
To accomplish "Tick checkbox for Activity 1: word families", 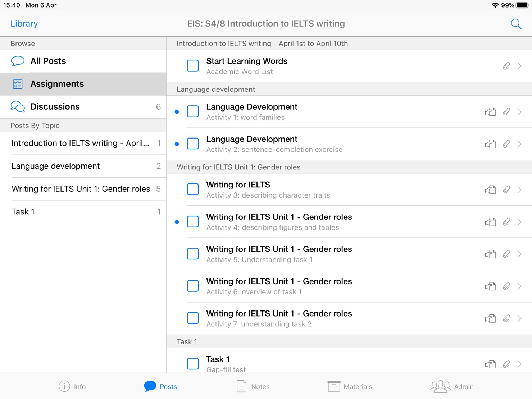I will click(193, 112).
